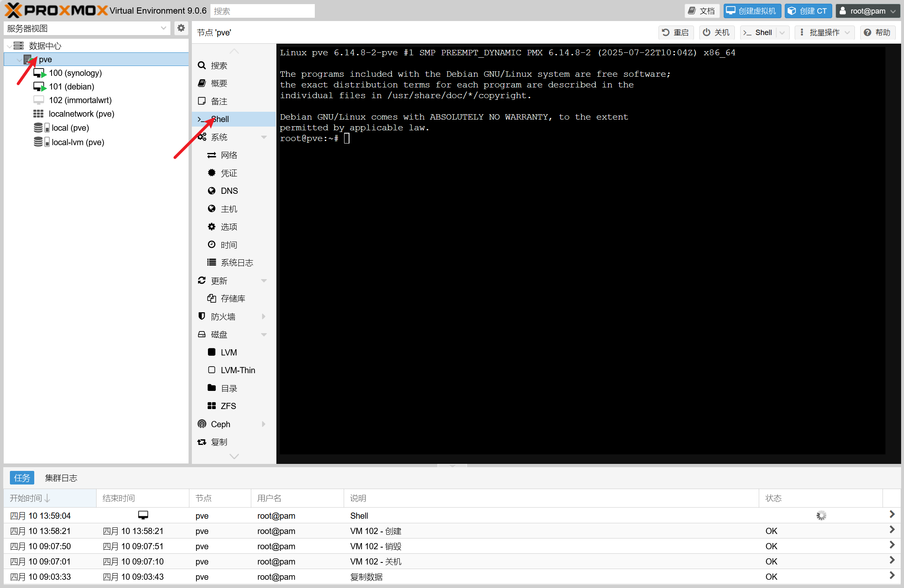The image size is (904, 588).
Task: Expand details of VM 102 - 关机 task
Action: (x=892, y=560)
